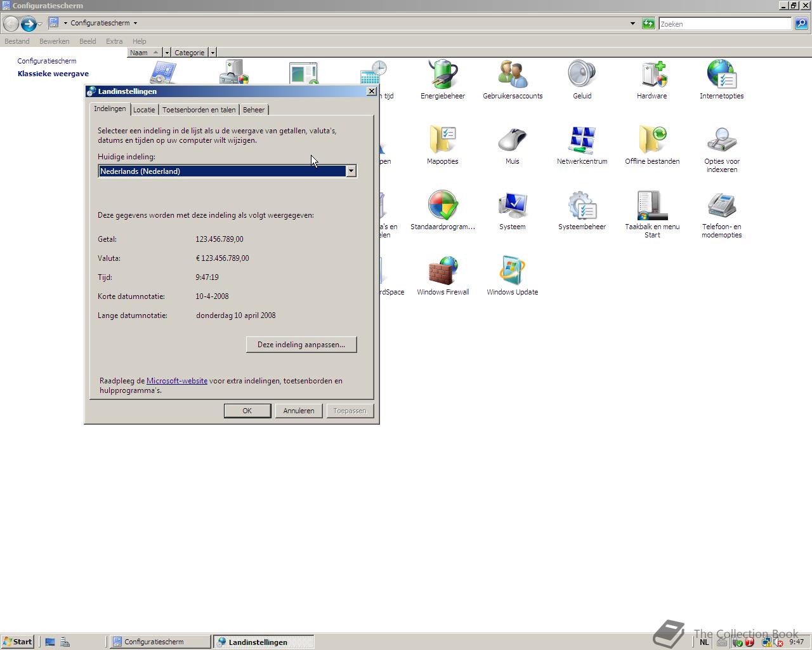Open the Systeem icon
The height and width of the screenshot is (650, 812).
pyautogui.click(x=512, y=205)
